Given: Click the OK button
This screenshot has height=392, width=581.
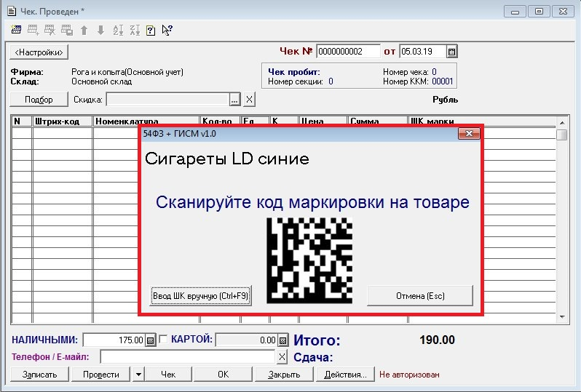Looking at the screenshot, I should (223, 375).
